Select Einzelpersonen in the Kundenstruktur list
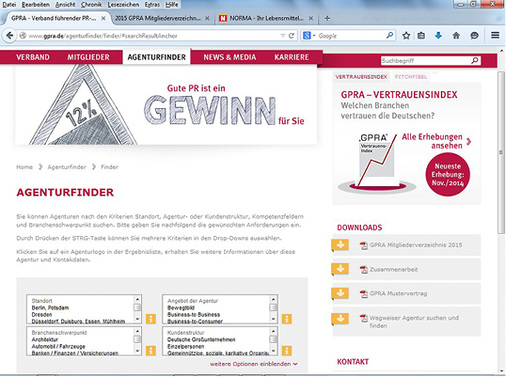This screenshot has height=377, width=506. pos(186,347)
